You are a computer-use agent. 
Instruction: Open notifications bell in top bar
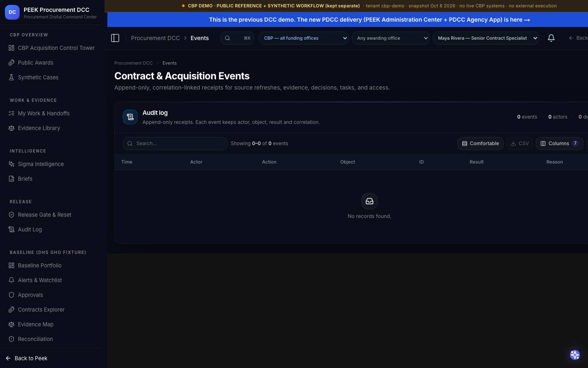(551, 38)
